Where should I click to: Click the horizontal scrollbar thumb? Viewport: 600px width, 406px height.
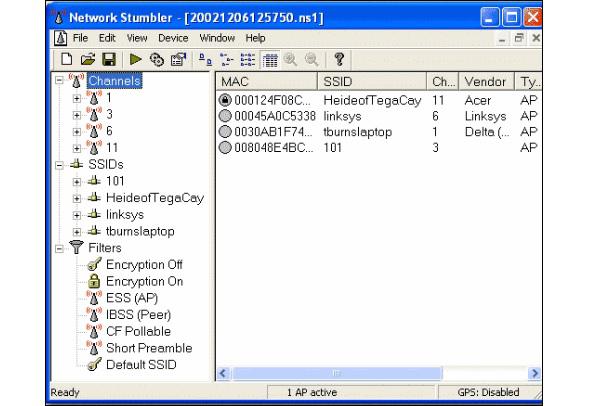point(337,373)
